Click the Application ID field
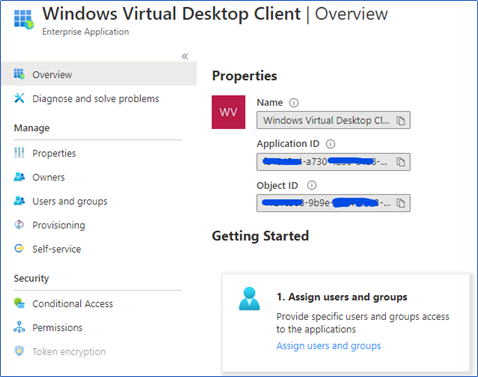Image resolution: width=478 pixels, height=377 pixels. pos(333,162)
